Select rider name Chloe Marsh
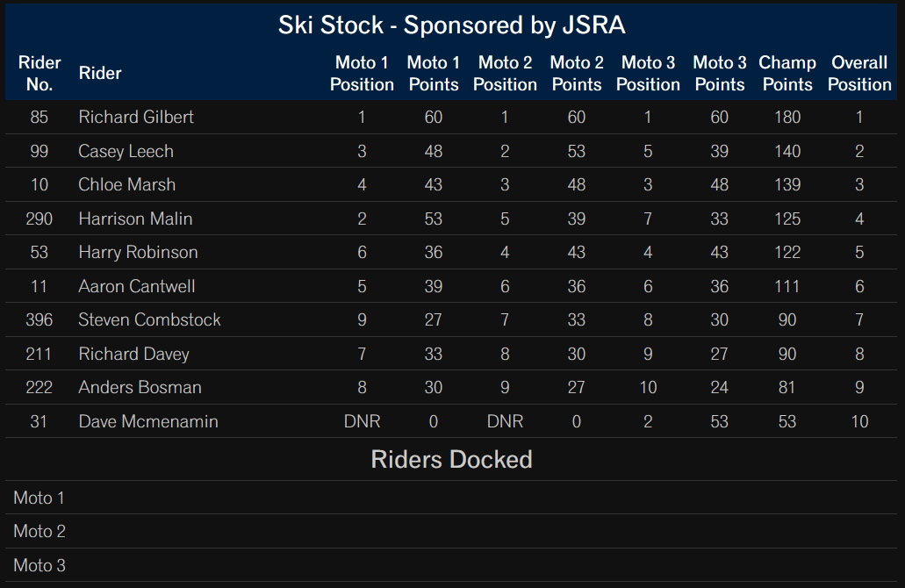 pos(127,184)
